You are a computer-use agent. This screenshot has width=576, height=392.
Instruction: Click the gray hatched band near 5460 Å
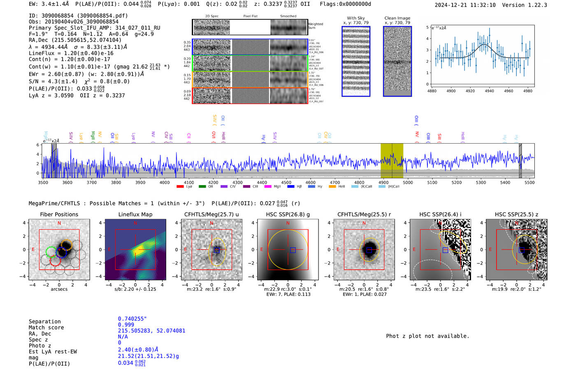pos(520,161)
